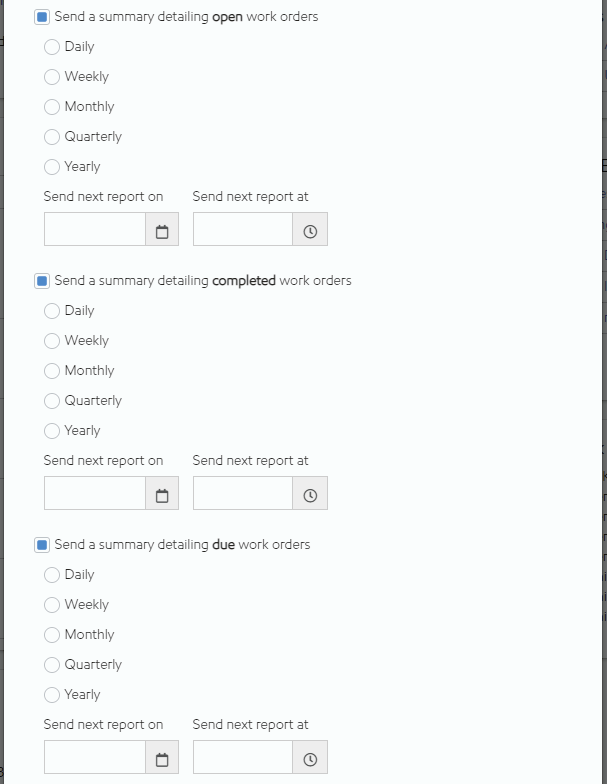
Task: Open calendar icon for due work orders date
Action: click(x=162, y=760)
